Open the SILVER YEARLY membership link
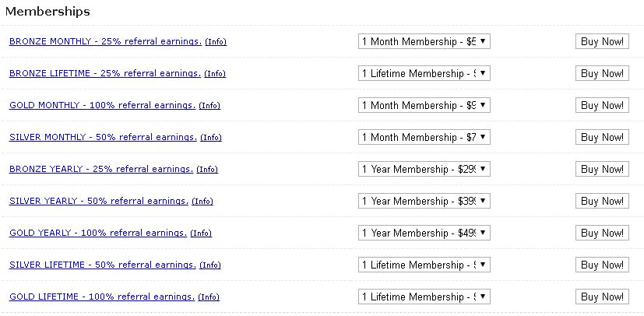This screenshot has width=644, height=316. coord(99,201)
